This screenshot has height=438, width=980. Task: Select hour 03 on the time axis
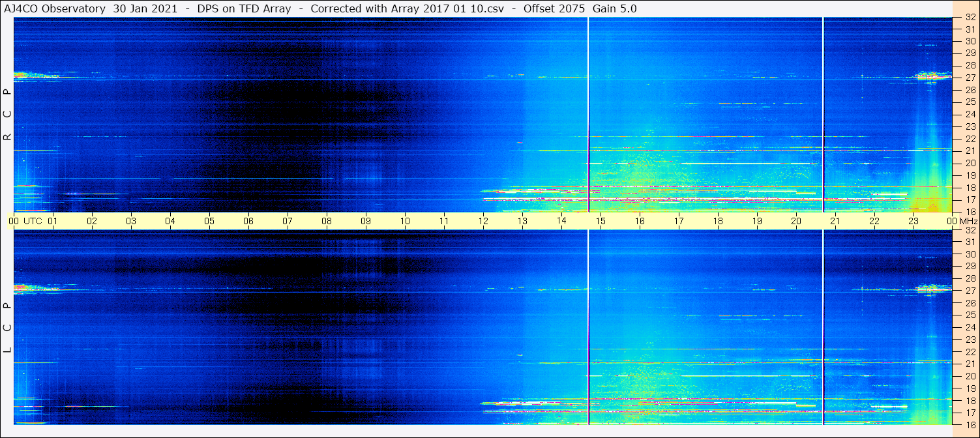(131, 221)
